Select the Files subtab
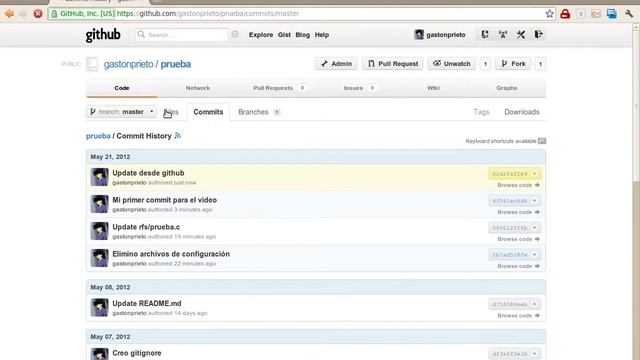The width and height of the screenshot is (640, 360). click(171, 112)
